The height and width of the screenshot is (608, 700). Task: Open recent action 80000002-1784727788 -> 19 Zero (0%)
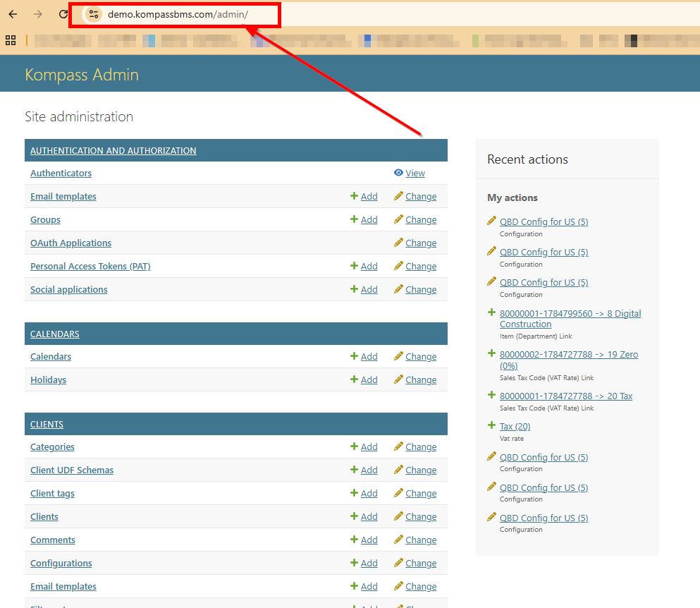tap(569, 360)
